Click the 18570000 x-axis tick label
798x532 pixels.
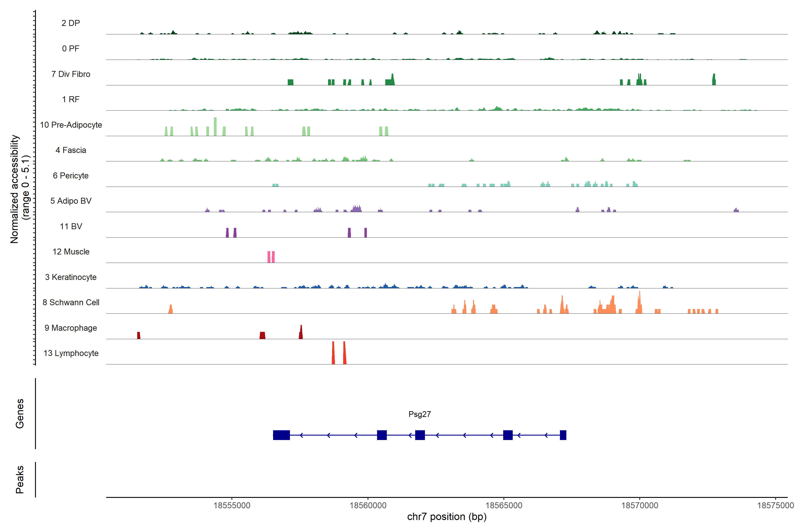click(x=640, y=505)
